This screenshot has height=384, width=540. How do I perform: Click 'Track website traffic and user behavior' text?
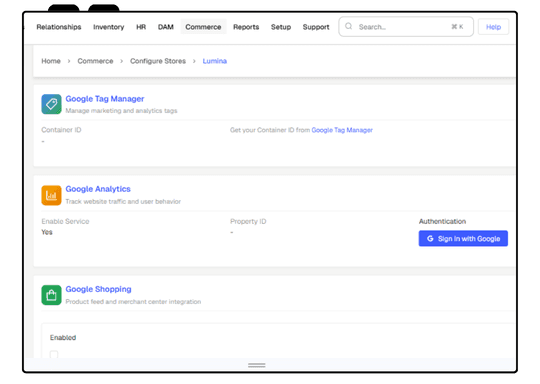[123, 201]
